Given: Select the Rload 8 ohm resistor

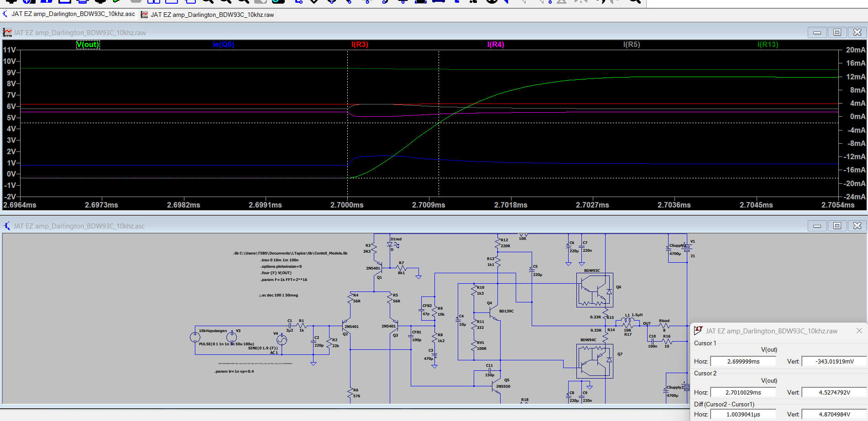Looking at the screenshot, I should point(664,326).
